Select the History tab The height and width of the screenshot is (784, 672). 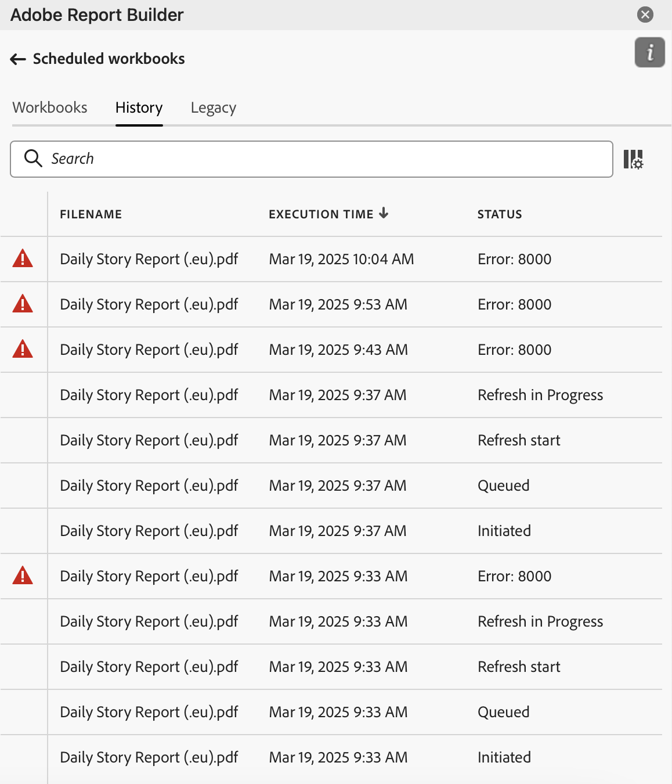pos(139,108)
